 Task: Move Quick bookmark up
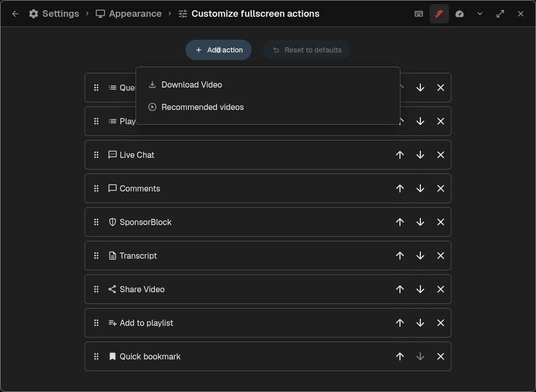[x=400, y=356]
